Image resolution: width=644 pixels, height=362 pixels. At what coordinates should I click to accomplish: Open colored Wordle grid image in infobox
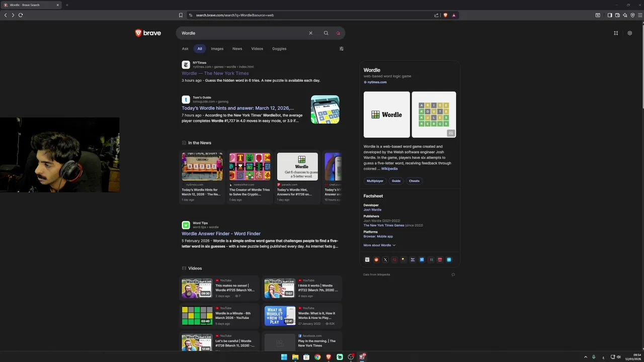434,115
